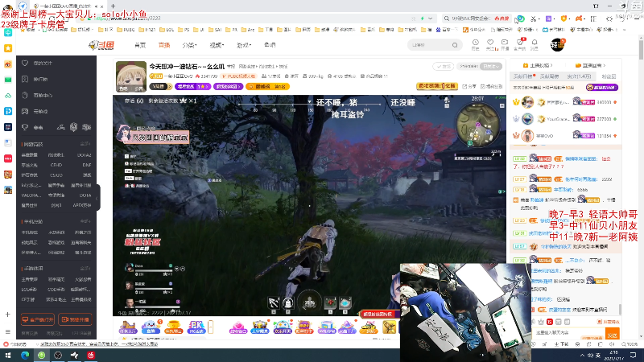Click the golden banner button above the video
Screen dimensions: 644x362
point(437,86)
